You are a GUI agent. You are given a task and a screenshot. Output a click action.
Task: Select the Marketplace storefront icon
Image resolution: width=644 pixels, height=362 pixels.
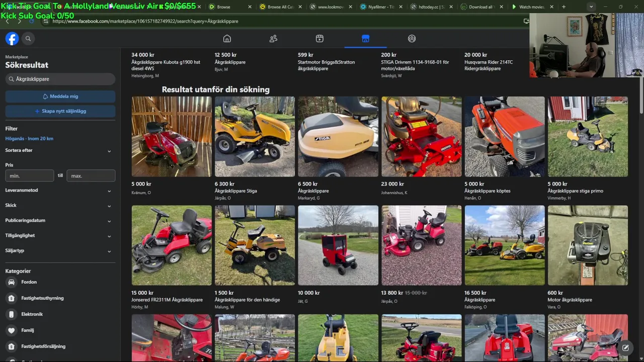point(366,39)
